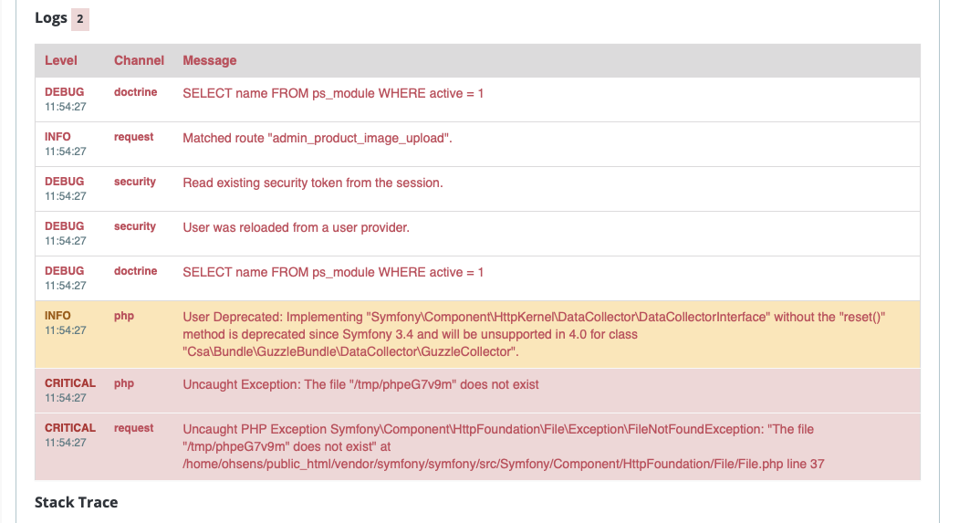Click the Uncaught PHP Exception FileNotFoundException message
The height and width of the screenshot is (523, 980).
point(503,446)
